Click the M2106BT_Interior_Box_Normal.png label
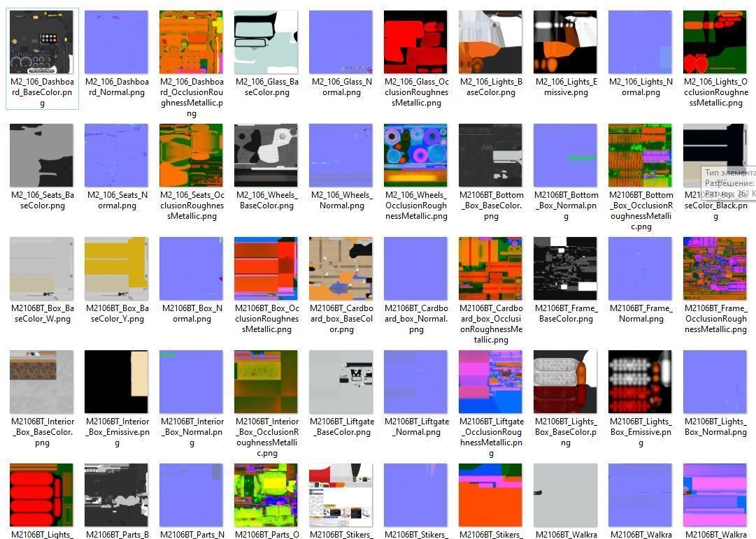Screen dimensions: 756x539 [x=192, y=432]
